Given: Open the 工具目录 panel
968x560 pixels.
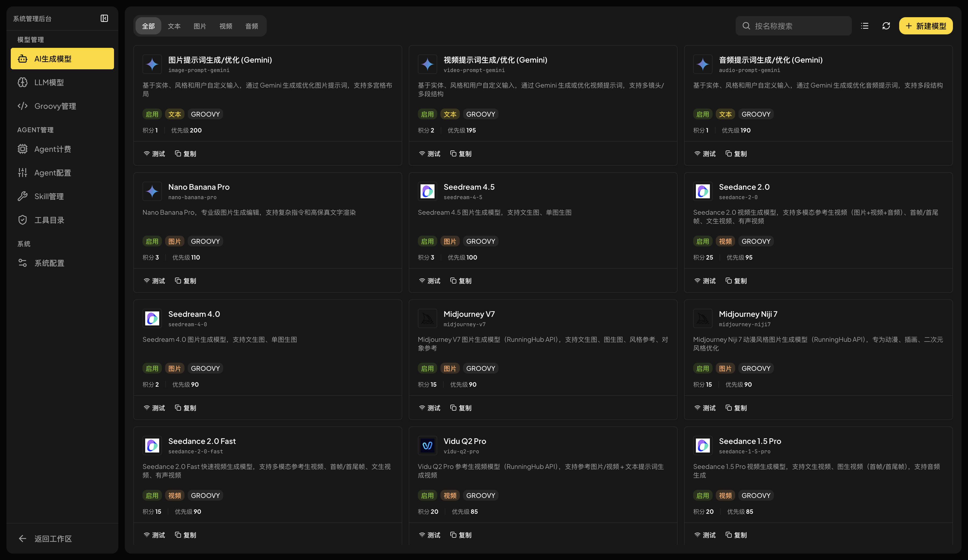Looking at the screenshot, I should click(x=62, y=220).
